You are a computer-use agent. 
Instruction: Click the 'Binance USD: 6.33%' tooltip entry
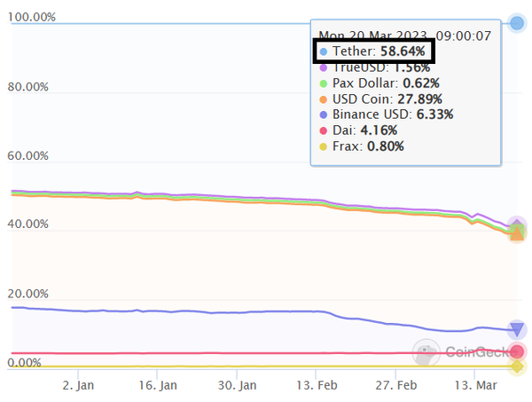tap(387, 114)
